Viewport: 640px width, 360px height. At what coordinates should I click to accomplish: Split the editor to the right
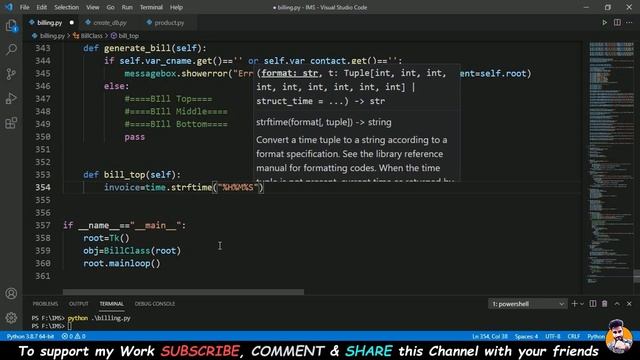pos(617,22)
